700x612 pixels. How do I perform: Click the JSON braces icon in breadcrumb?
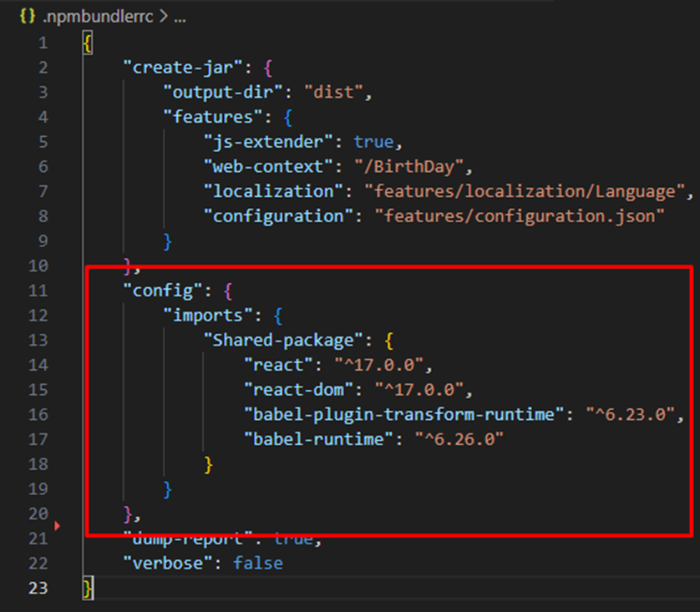(x=26, y=17)
